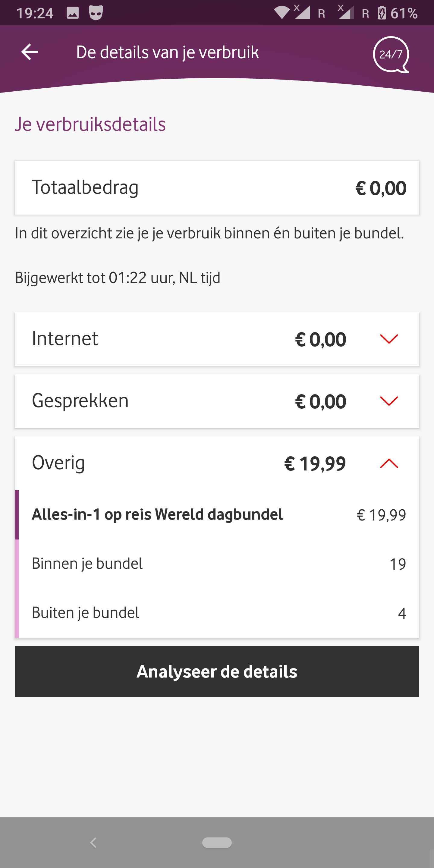Tap the Gesprekken € 0,00 amount
Viewport: 434px width, 868px height.
(x=320, y=401)
